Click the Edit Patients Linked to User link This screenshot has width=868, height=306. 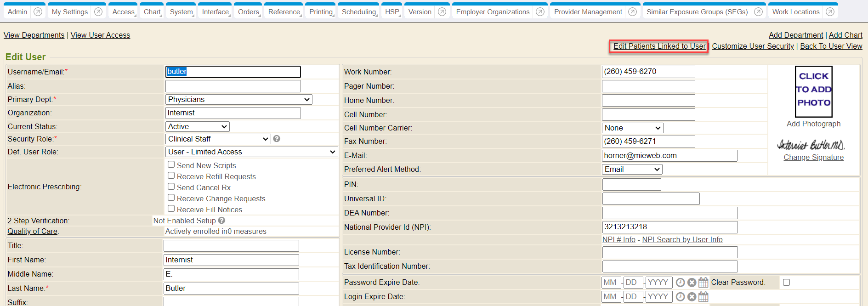659,46
